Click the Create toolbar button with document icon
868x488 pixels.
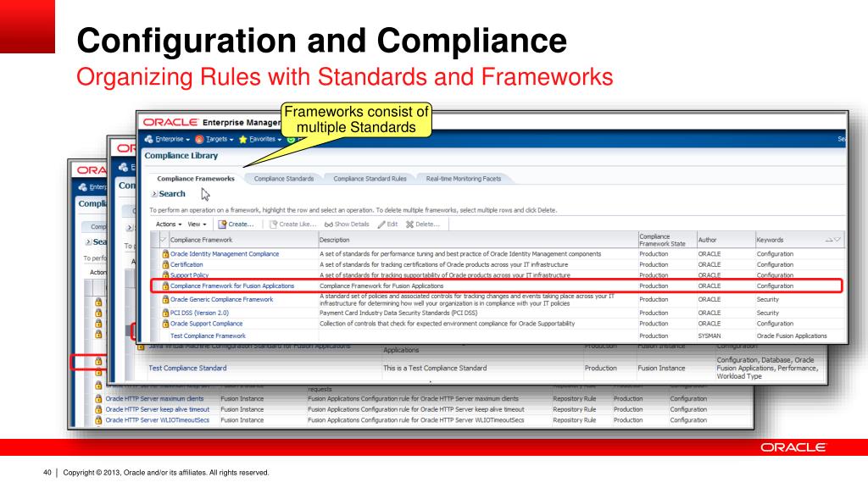click(x=236, y=224)
